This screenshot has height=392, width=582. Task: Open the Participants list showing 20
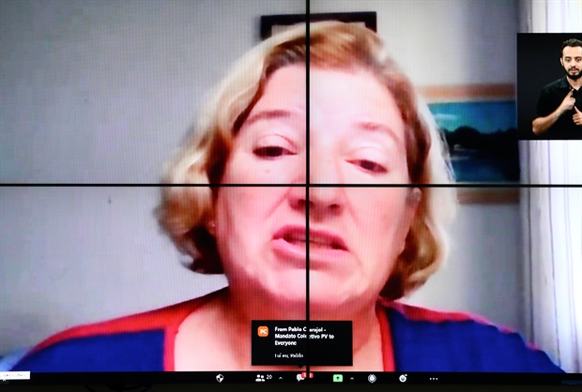tap(264, 378)
